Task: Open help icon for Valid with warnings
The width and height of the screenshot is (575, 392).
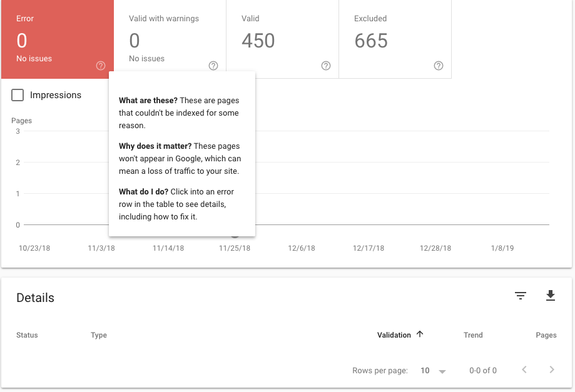Action: (x=213, y=66)
